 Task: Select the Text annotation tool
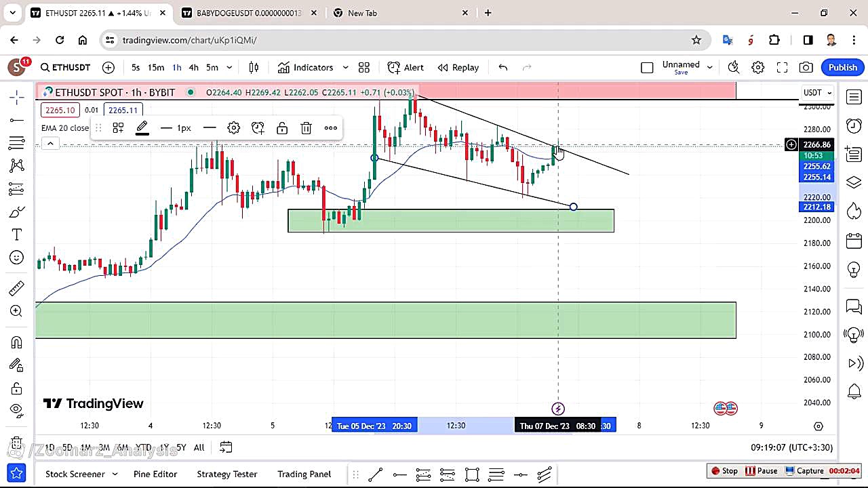tap(17, 235)
